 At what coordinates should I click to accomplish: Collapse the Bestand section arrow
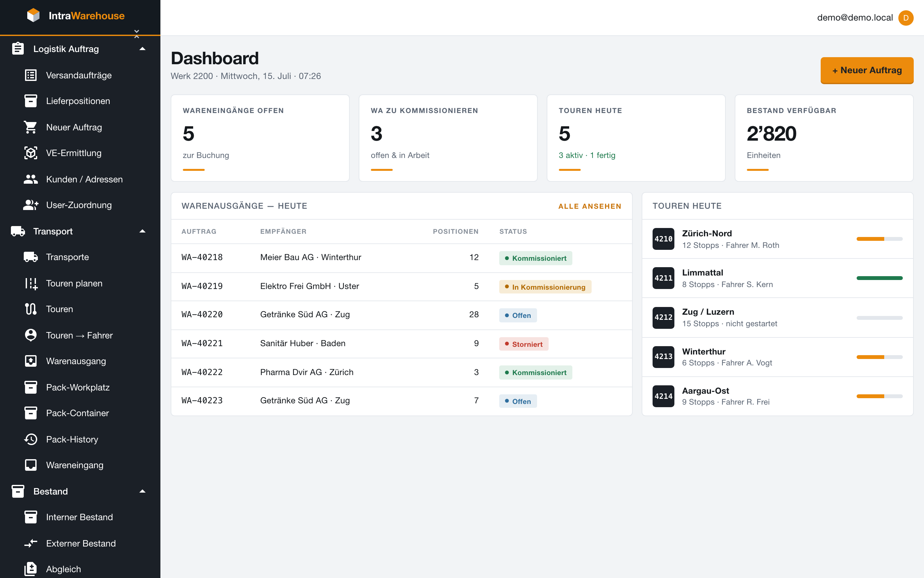click(142, 491)
